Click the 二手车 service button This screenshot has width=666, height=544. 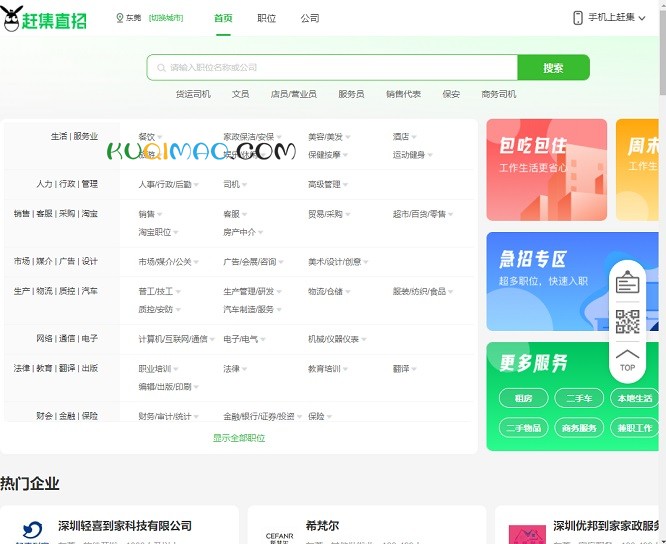pyautogui.click(x=579, y=398)
